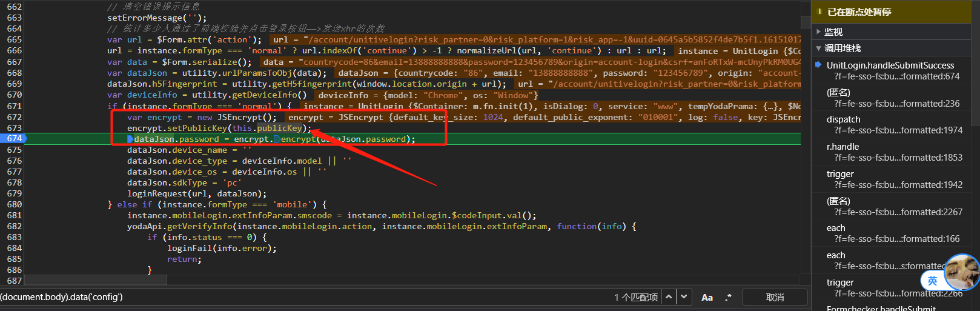
Task: Jump to previous search match arrow
Action: pos(669,297)
